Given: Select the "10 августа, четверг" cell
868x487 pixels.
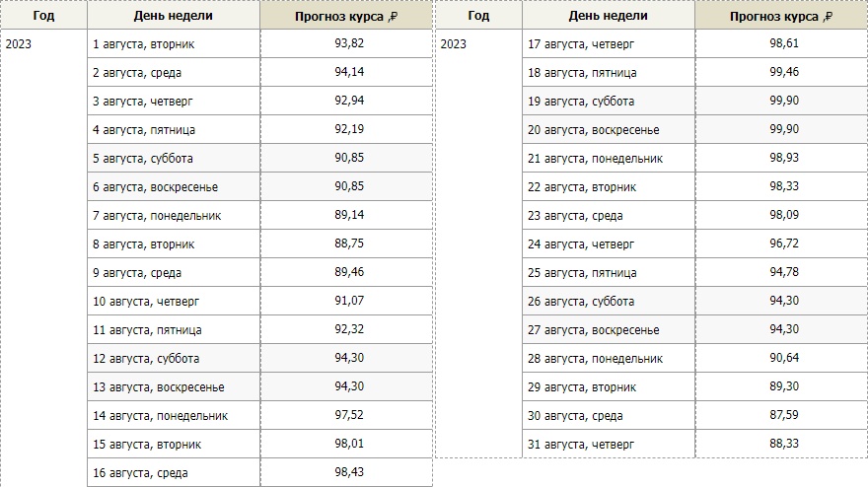Looking at the screenshot, I should [145, 302].
